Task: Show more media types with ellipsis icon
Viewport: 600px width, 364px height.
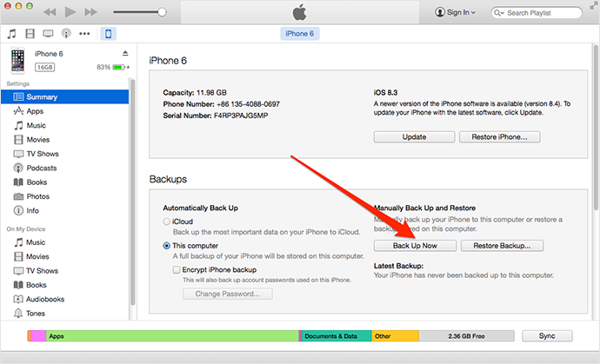Action: pos(84,34)
